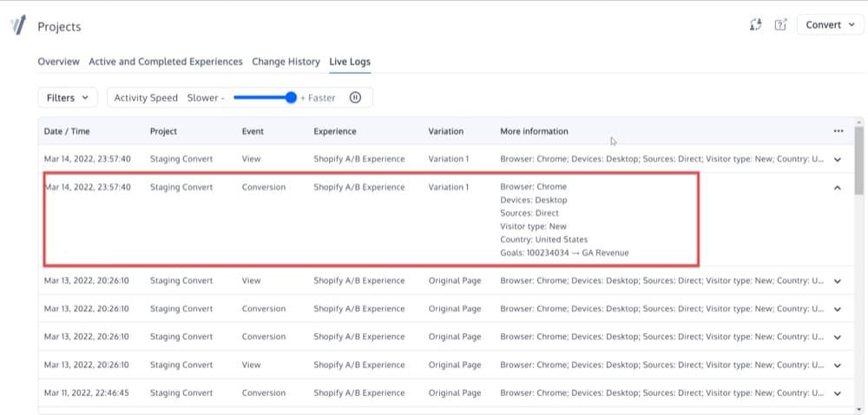
Task: Expand the Mar 14 View log row
Action: 838,160
